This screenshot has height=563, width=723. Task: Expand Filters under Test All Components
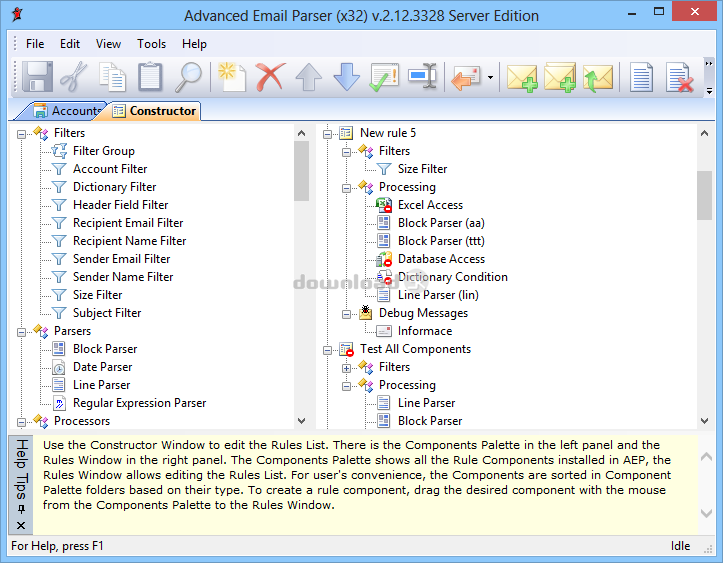(x=346, y=368)
